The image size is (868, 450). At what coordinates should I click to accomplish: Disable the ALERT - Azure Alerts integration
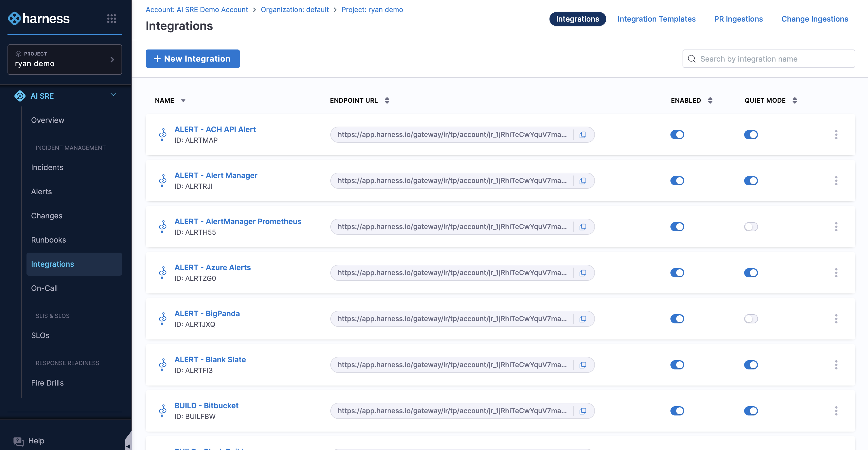click(677, 273)
